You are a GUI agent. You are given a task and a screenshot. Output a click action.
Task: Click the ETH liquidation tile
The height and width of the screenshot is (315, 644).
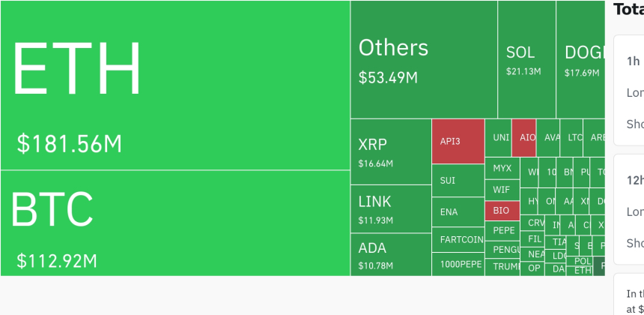(x=174, y=85)
